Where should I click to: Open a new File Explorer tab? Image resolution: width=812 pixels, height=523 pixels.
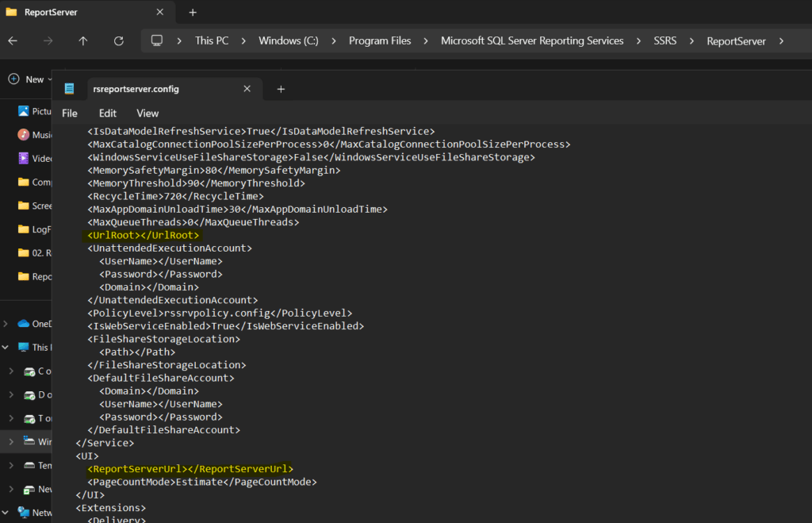pyautogui.click(x=193, y=13)
